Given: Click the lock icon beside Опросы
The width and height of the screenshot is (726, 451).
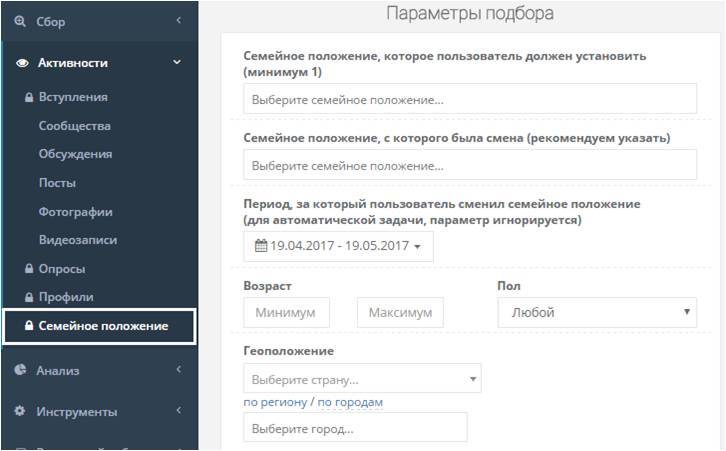Looking at the screenshot, I should coord(29,269).
